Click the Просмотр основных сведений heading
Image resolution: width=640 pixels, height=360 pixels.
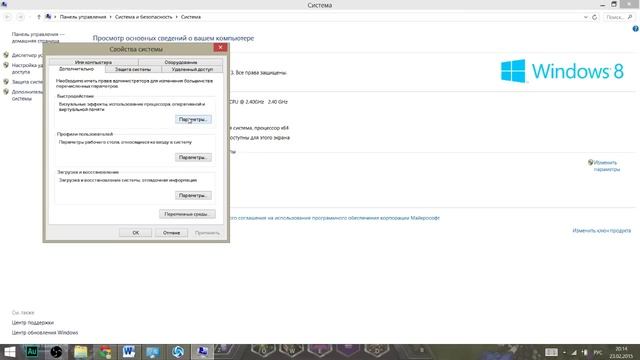tap(173, 38)
